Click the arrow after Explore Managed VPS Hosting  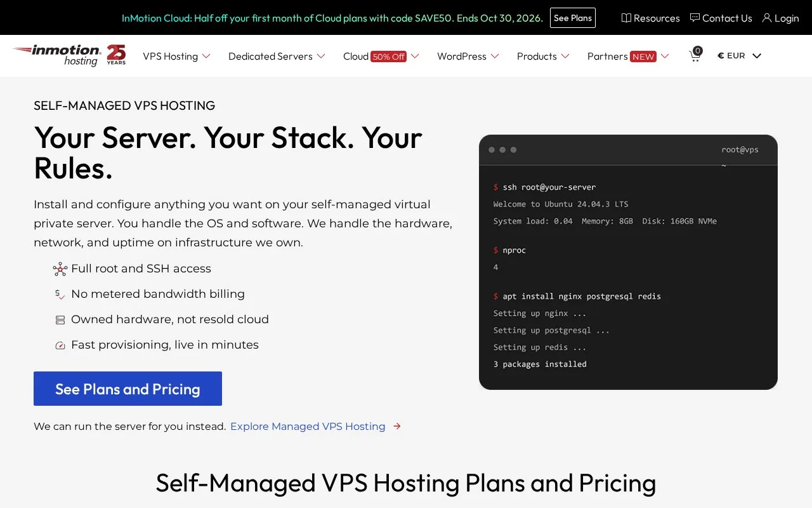(397, 426)
